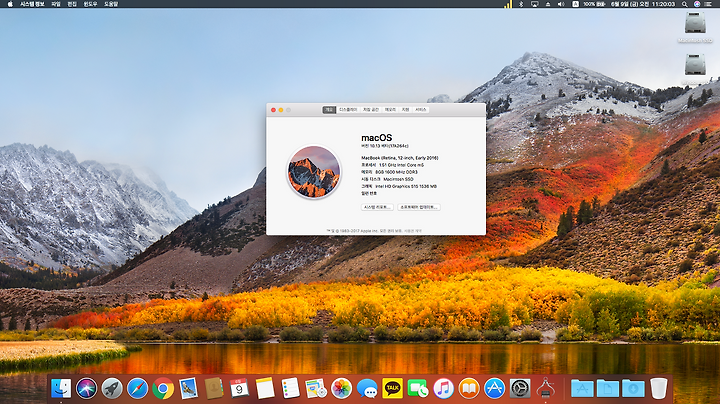Open 윈도우 menu in menu bar

(90, 4)
